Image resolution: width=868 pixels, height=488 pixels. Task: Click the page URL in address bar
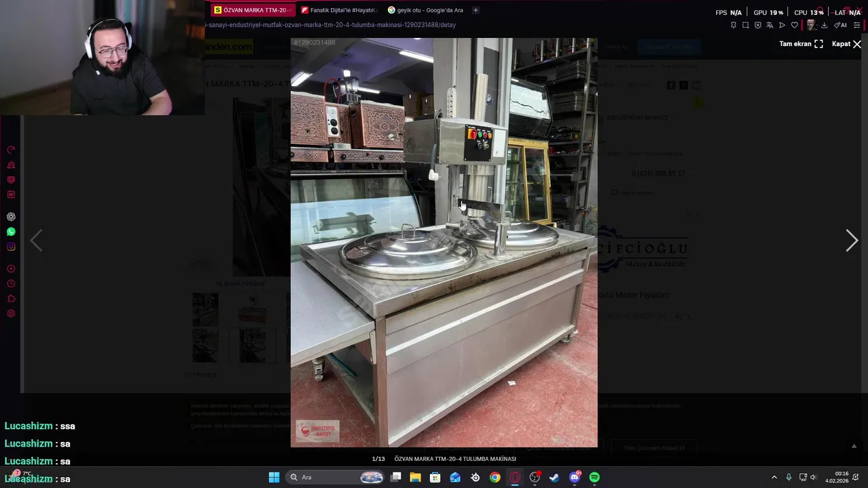click(331, 25)
